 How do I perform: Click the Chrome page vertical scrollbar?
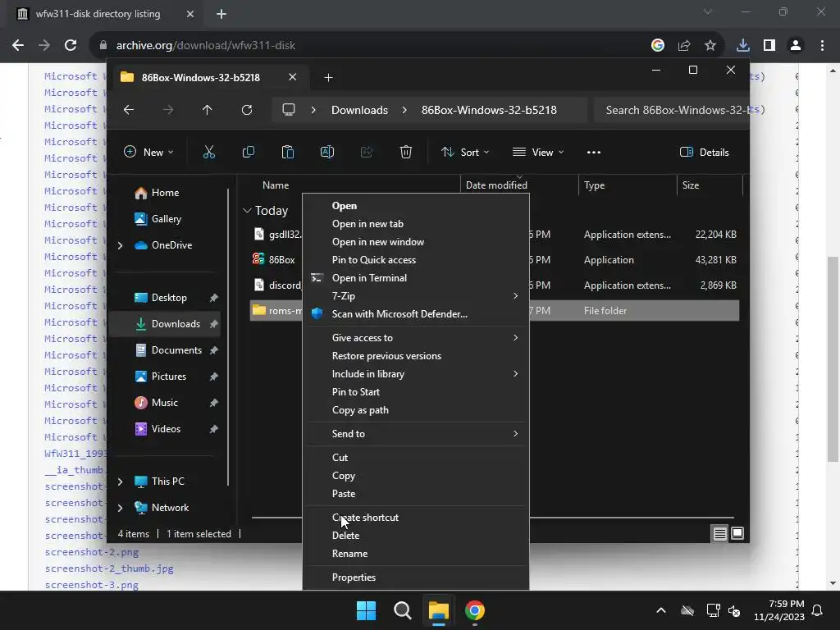tap(833, 359)
